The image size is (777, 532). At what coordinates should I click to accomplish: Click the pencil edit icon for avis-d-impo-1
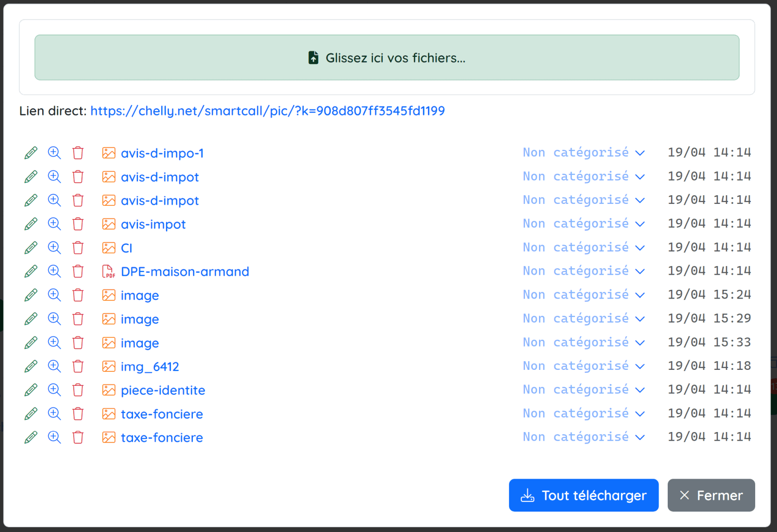(x=31, y=153)
